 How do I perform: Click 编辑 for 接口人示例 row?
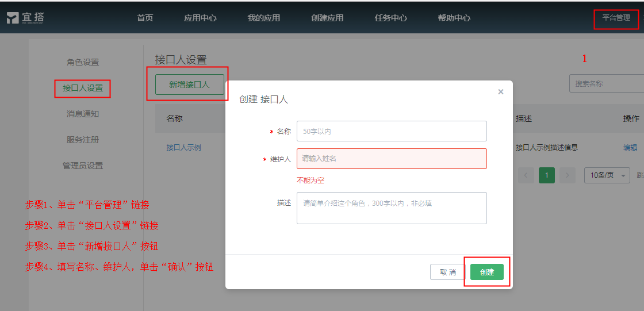click(630, 148)
